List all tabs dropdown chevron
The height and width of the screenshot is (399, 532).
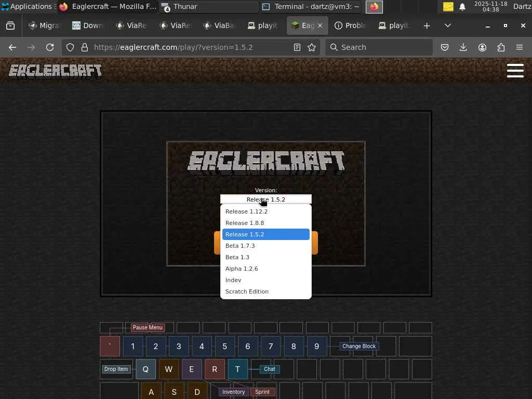click(447, 25)
